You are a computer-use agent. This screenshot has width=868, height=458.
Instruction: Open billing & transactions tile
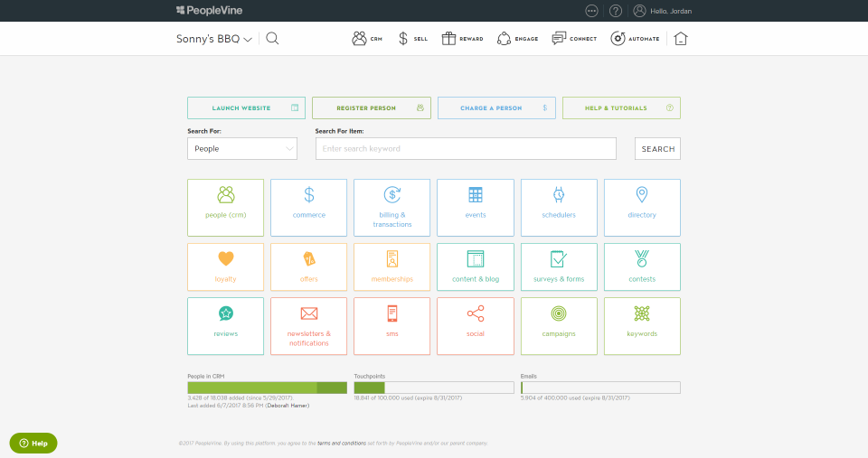pyautogui.click(x=392, y=208)
